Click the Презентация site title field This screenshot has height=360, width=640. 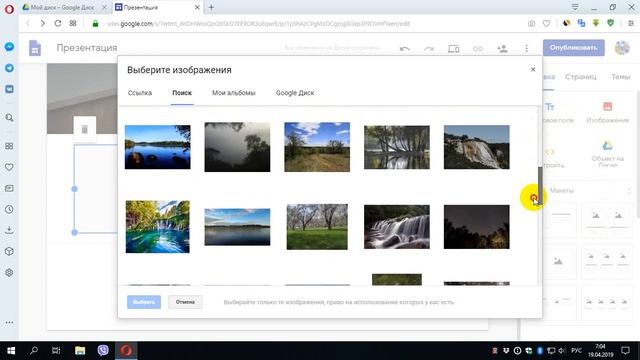pyautogui.click(x=87, y=48)
